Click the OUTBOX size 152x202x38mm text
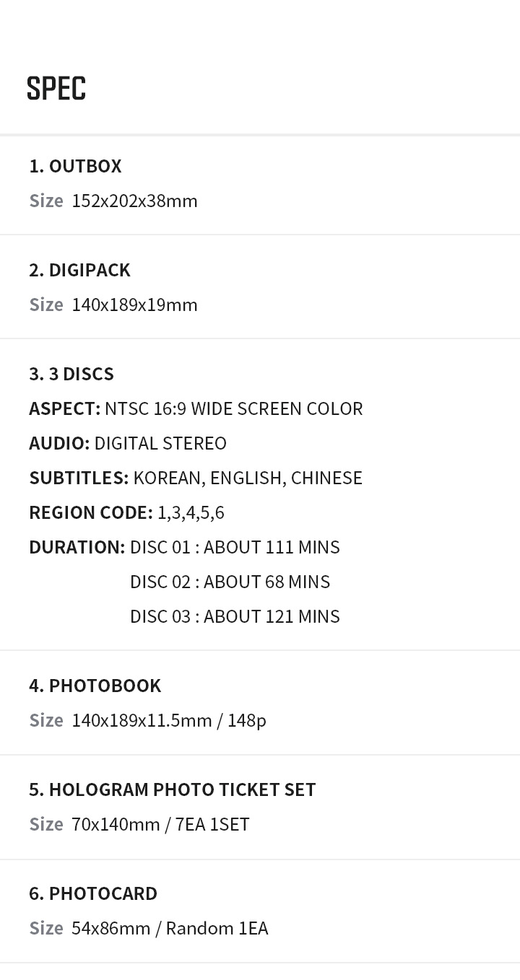This screenshot has width=520, height=980. click(134, 201)
